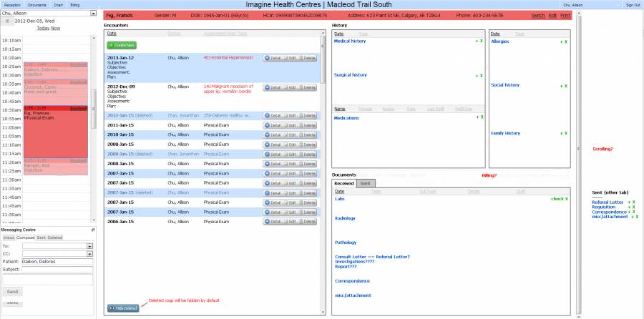Jump schedule to Today
The width and height of the screenshot is (644, 319).
coord(43,29)
